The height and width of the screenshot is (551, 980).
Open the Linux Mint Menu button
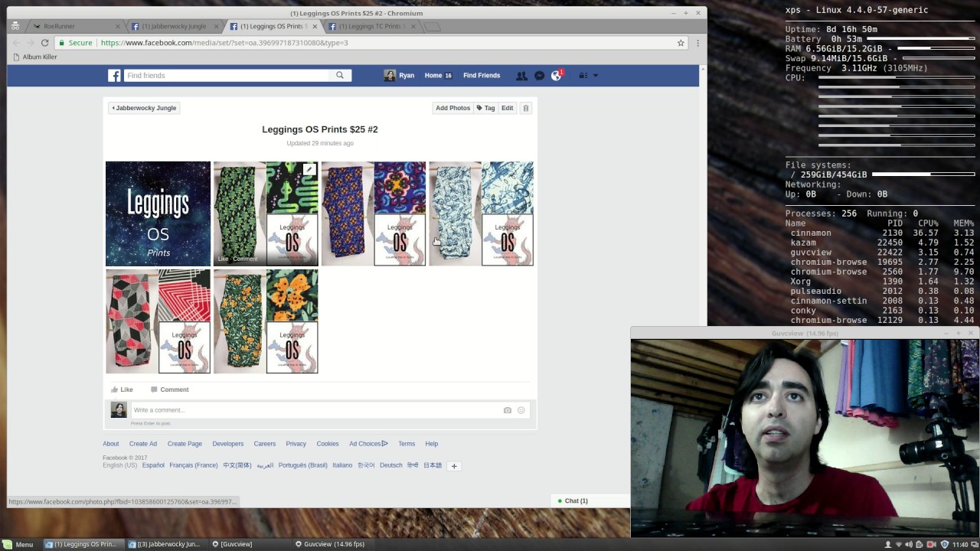tap(18, 544)
